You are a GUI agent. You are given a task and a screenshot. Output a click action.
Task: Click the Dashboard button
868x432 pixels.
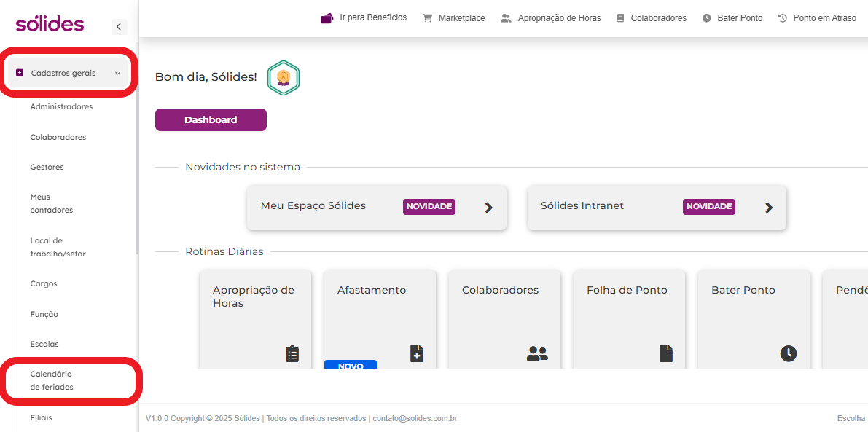(x=211, y=120)
